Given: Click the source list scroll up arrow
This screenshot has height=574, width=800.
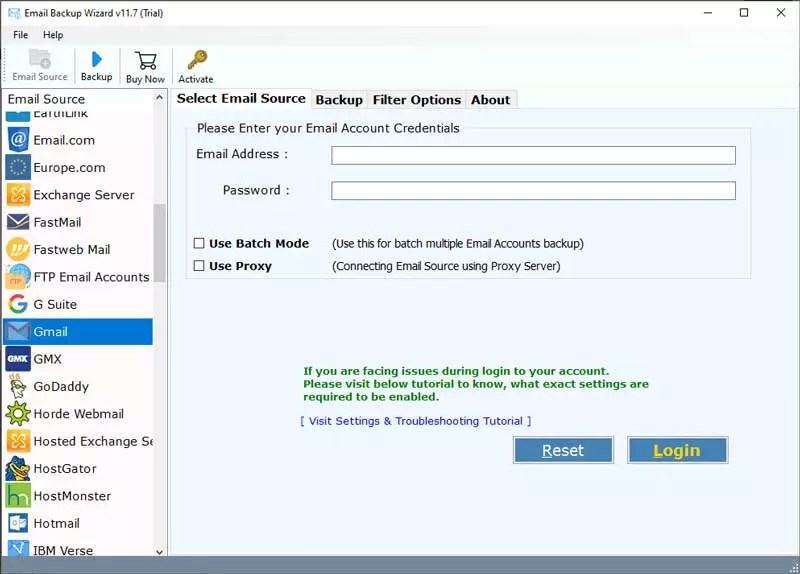Looking at the screenshot, I should pos(160,97).
